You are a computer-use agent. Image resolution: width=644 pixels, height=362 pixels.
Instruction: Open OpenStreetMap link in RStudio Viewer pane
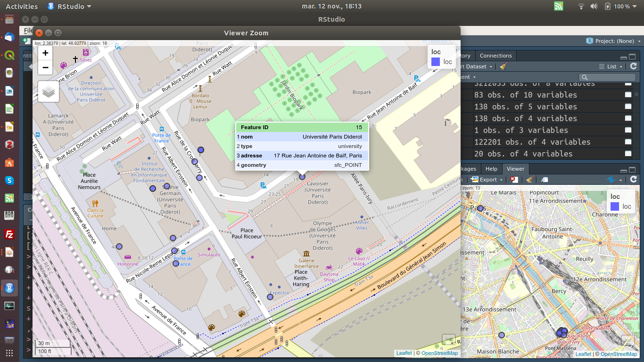(619, 354)
